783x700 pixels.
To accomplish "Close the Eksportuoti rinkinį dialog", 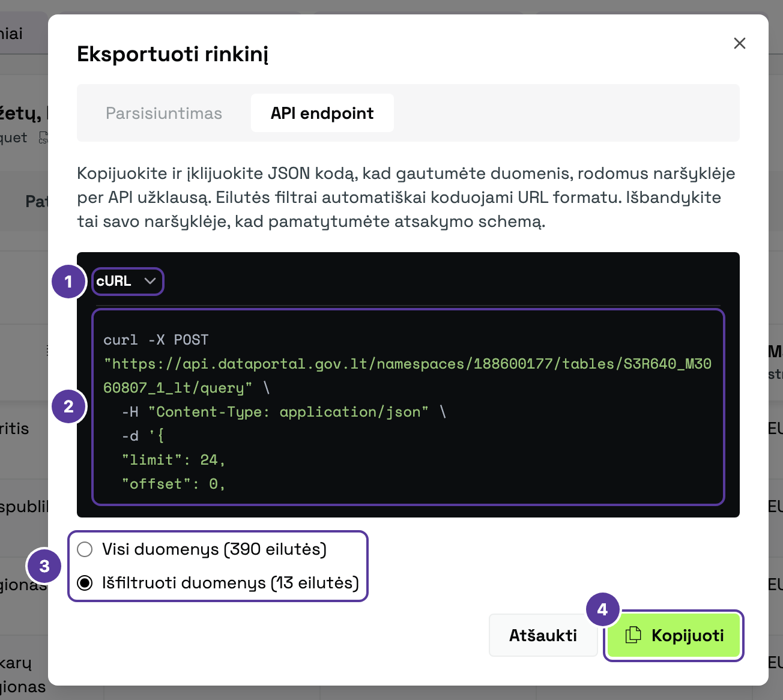I will pos(739,43).
